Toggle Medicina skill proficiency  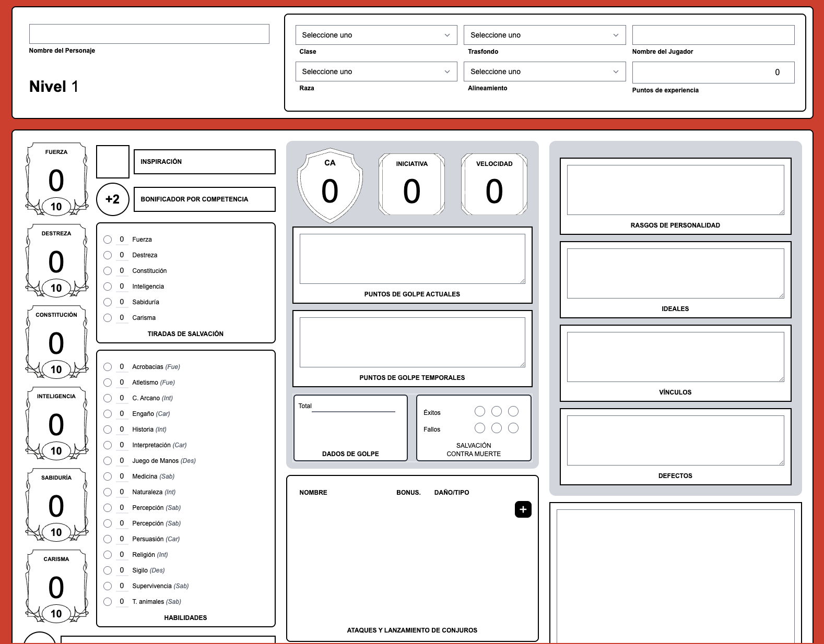click(108, 476)
